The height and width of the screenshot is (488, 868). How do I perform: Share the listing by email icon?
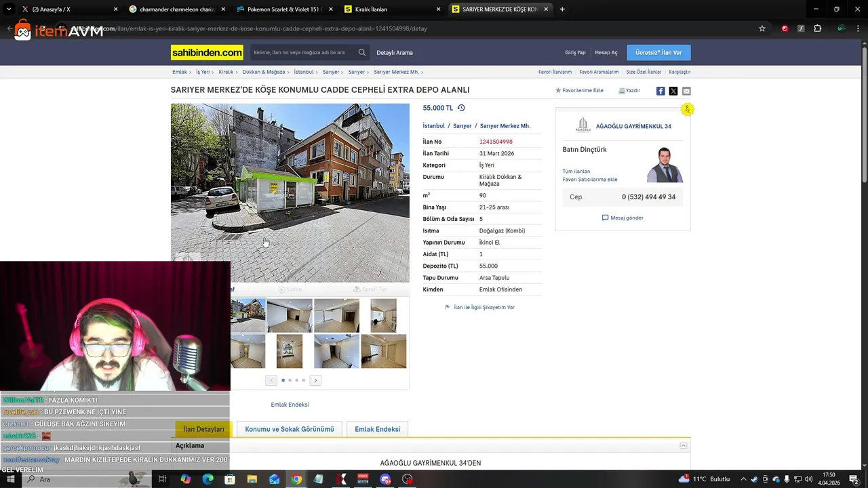(686, 91)
